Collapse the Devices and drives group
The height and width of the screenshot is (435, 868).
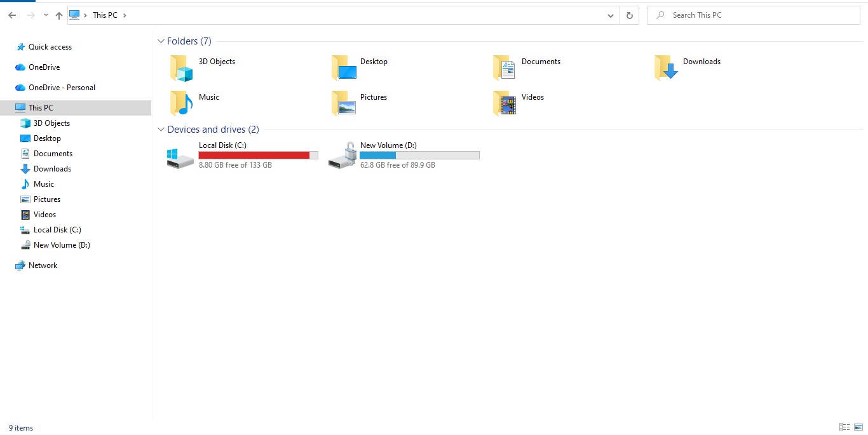pyautogui.click(x=161, y=130)
